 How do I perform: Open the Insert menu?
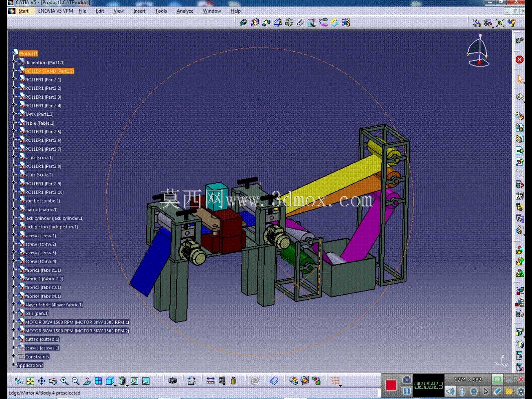point(139,11)
